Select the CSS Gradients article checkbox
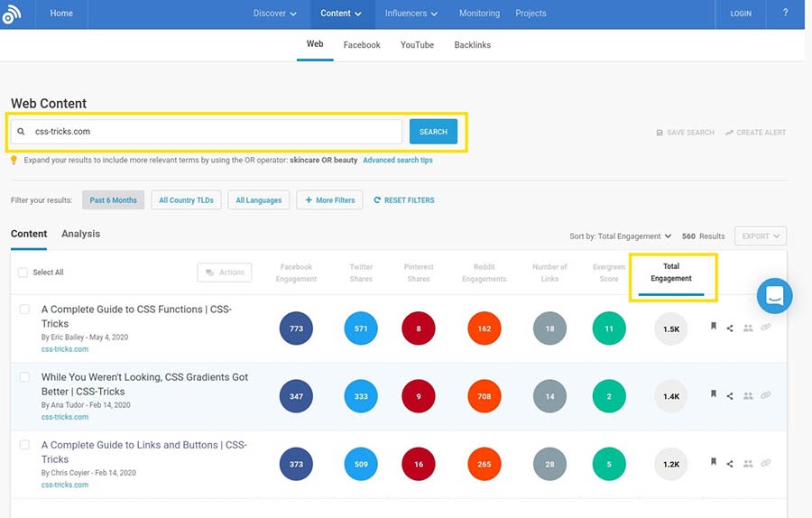Screen dimensions: 812x518 point(24,377)
